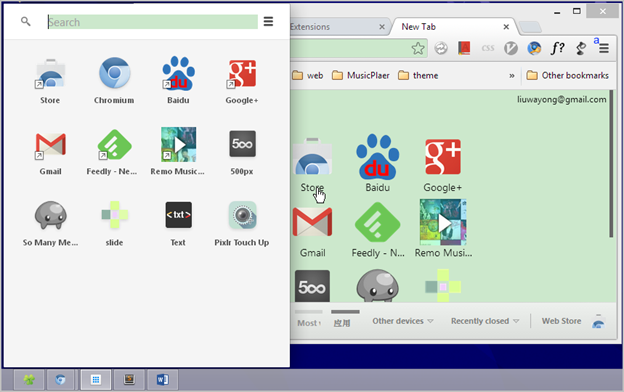Click the orange-framed picture taskbar icon
The height and width of the screenshot is (392, 624).
[x=129, y=380]
